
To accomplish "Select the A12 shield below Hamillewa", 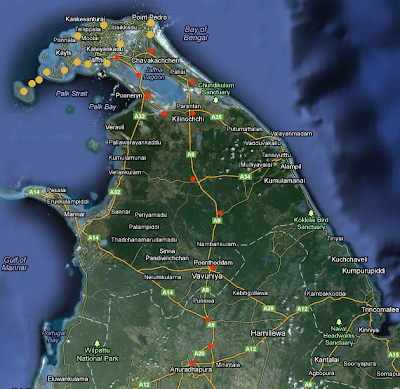I will pos(251,349).
